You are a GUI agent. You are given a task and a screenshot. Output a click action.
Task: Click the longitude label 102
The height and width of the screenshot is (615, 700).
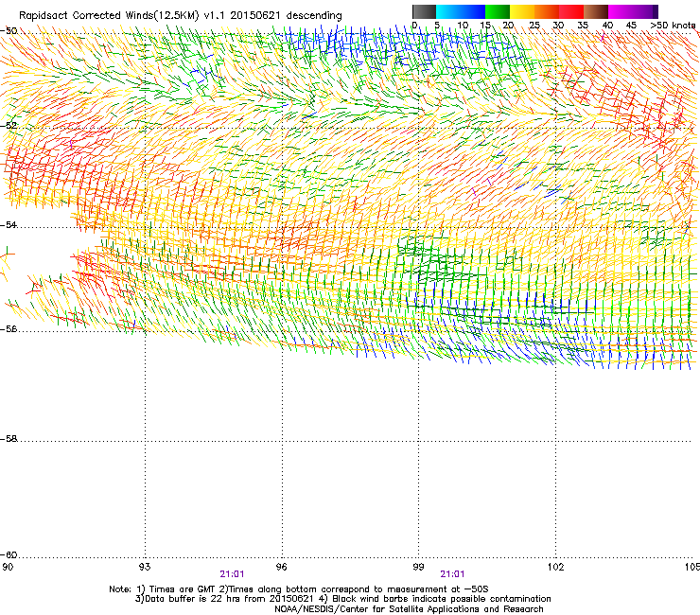pyautogui.click(x=556, y=567)
